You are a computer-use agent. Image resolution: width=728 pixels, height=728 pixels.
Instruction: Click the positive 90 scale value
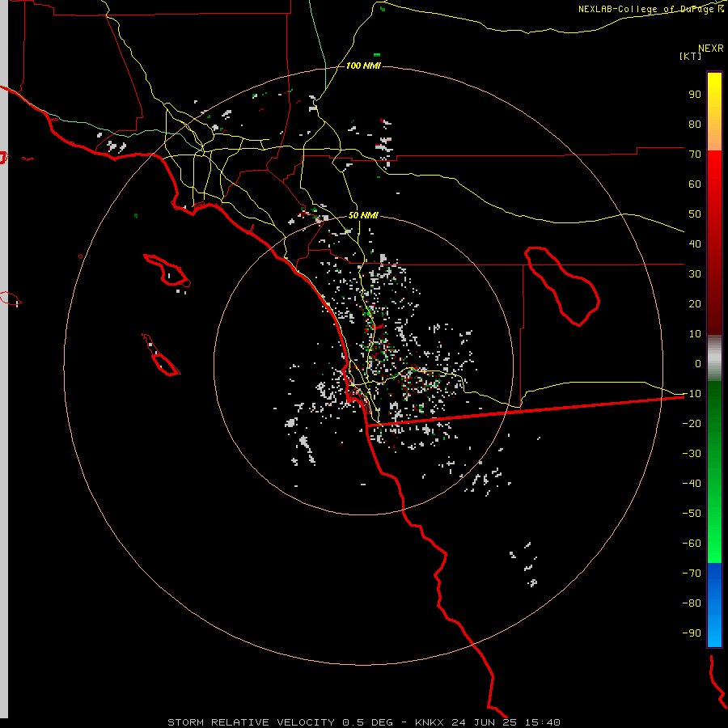point(695,95)
